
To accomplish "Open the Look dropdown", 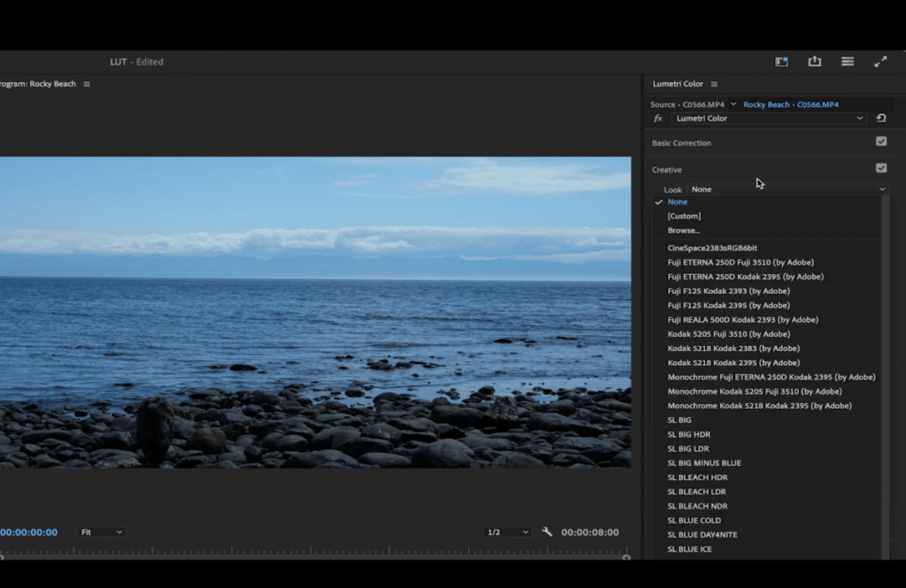I will (x=787, y=188).
